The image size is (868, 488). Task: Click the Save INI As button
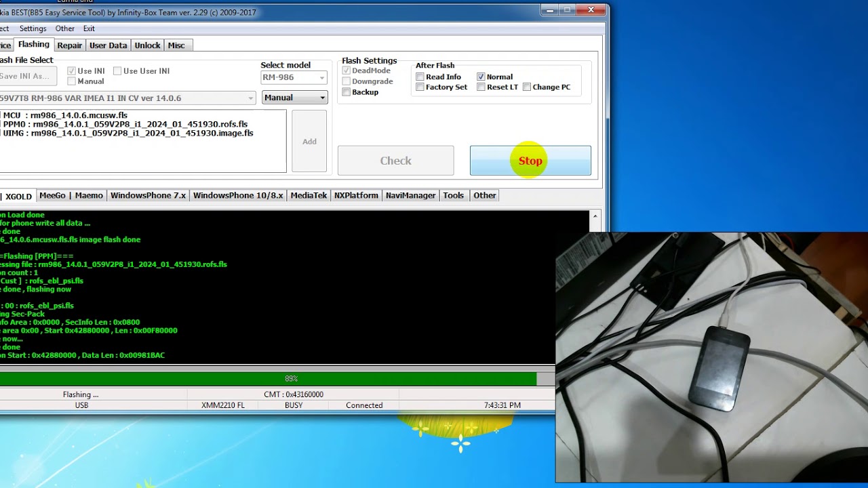point(28,76)
